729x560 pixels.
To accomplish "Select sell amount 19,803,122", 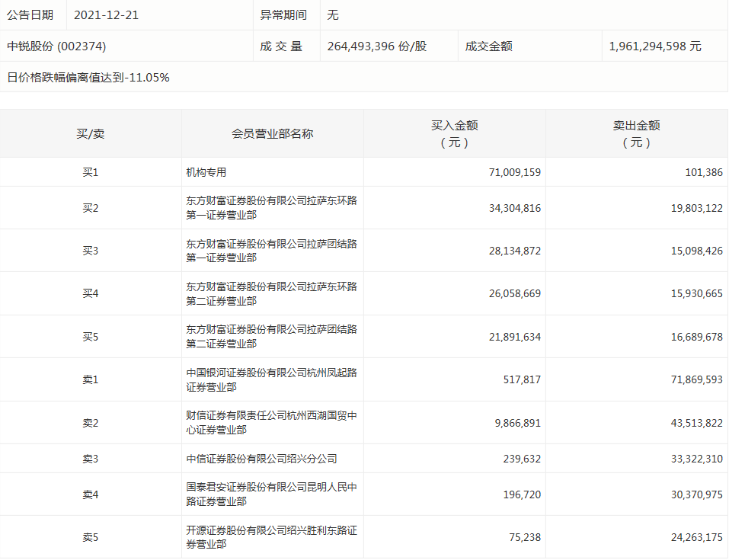I will (x=696, y=208).
